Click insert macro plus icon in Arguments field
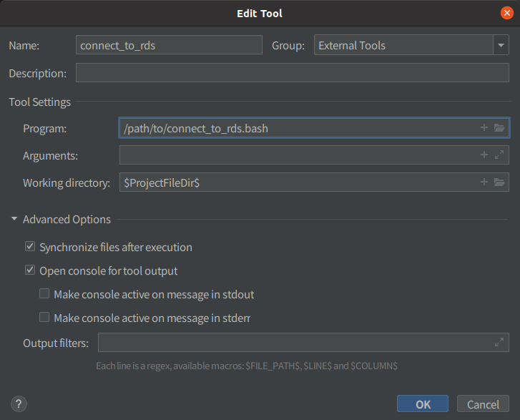The height and width of the screenshot is (420, 520). [484, 155]
